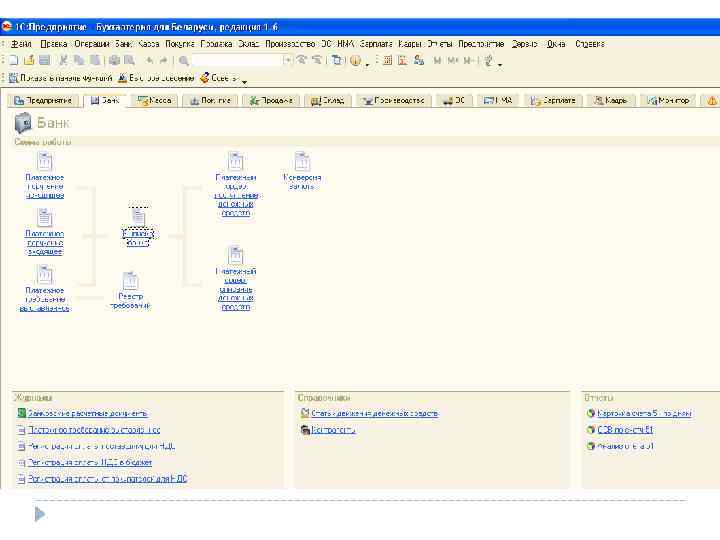Screen dimensions: 720x540
Task: Switch to the Продажа tab
Action: (271, 101)
